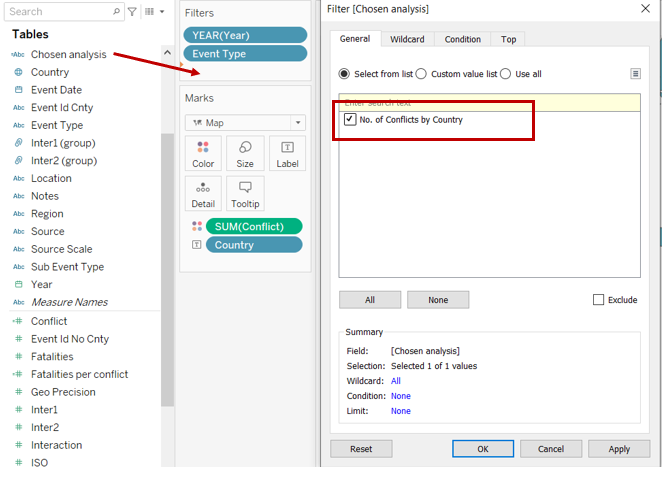Open the Map mark type dropdown
This screenshot has width=663, height=477.
coord(245,122)
